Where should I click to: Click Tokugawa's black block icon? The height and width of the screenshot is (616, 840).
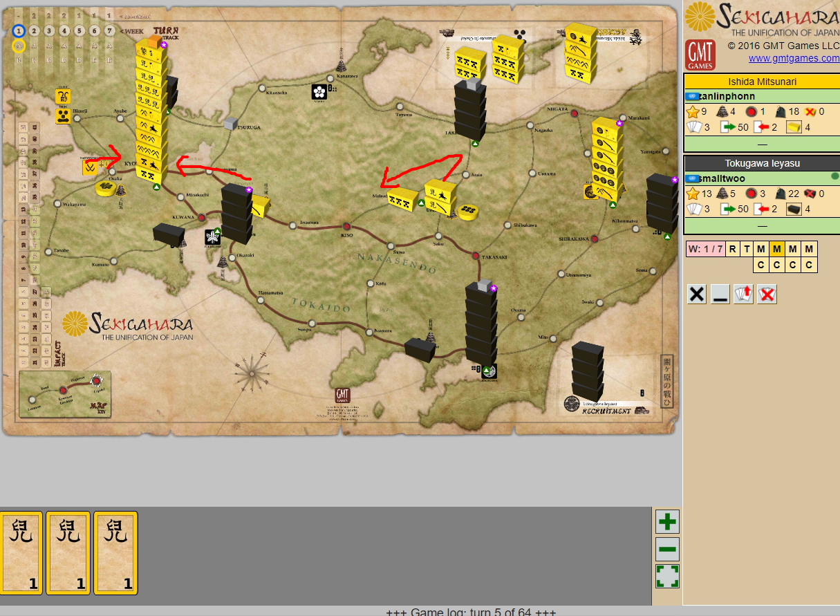point(794,209)
